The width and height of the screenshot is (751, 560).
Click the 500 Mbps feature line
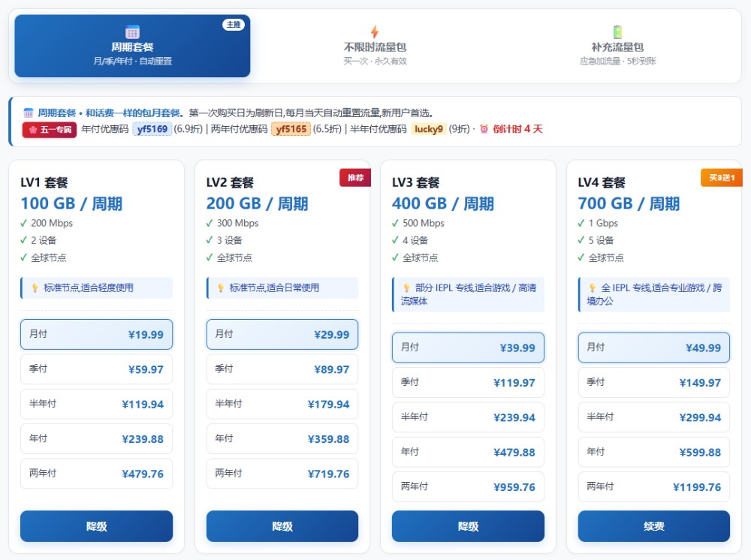pyautogui.click(x=418, y=223)
